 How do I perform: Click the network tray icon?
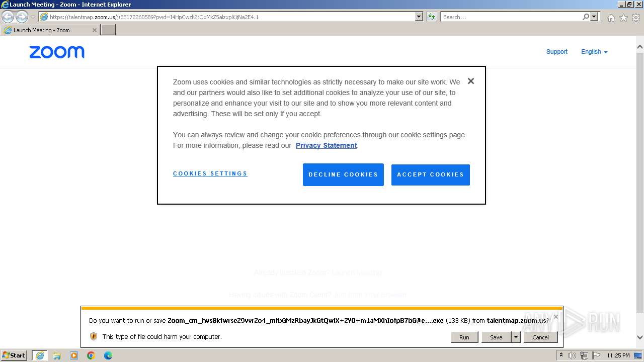(584, 355)
